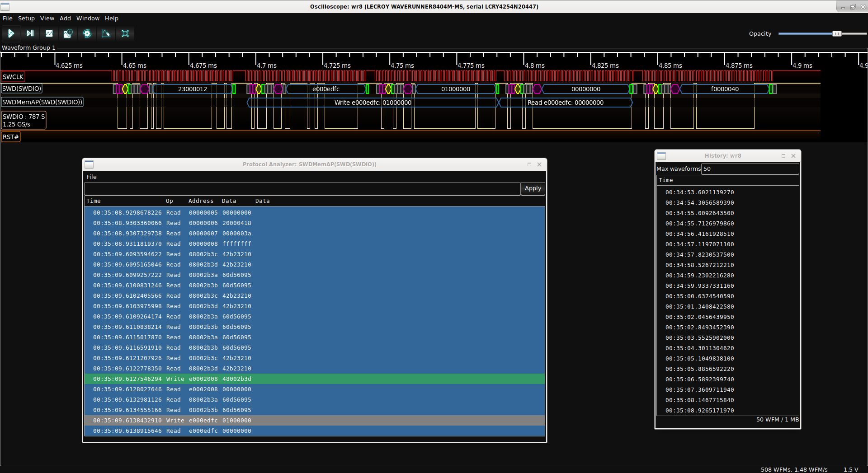This screenshot has width=868, height=473.
Task: Open the Help menu
Action: (112, 19)
